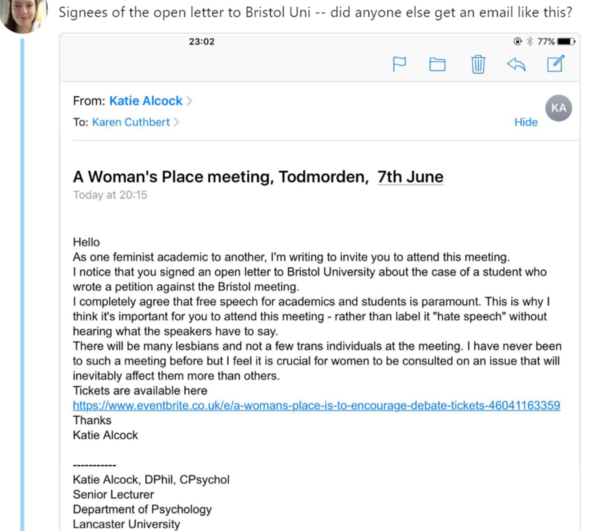Image resolution: width=600 pixels, height=531 pixels.
Task: Click the Lancaster University signature line
Action: tap(126, 523)
